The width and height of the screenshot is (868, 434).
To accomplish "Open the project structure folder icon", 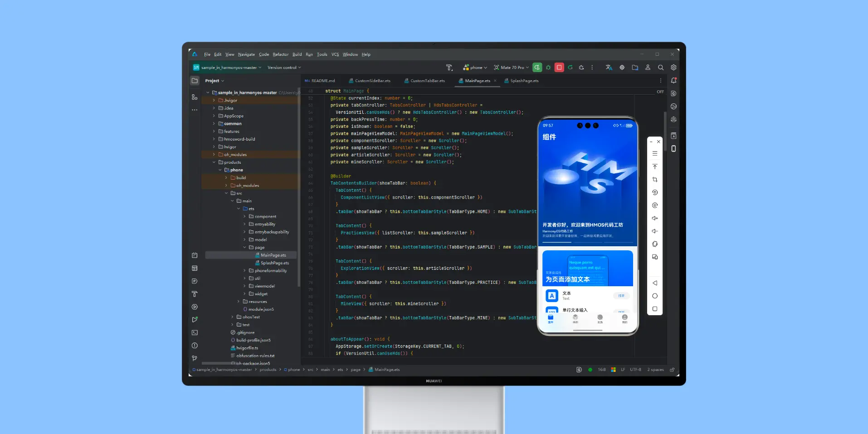I will (x=635, y=68).
